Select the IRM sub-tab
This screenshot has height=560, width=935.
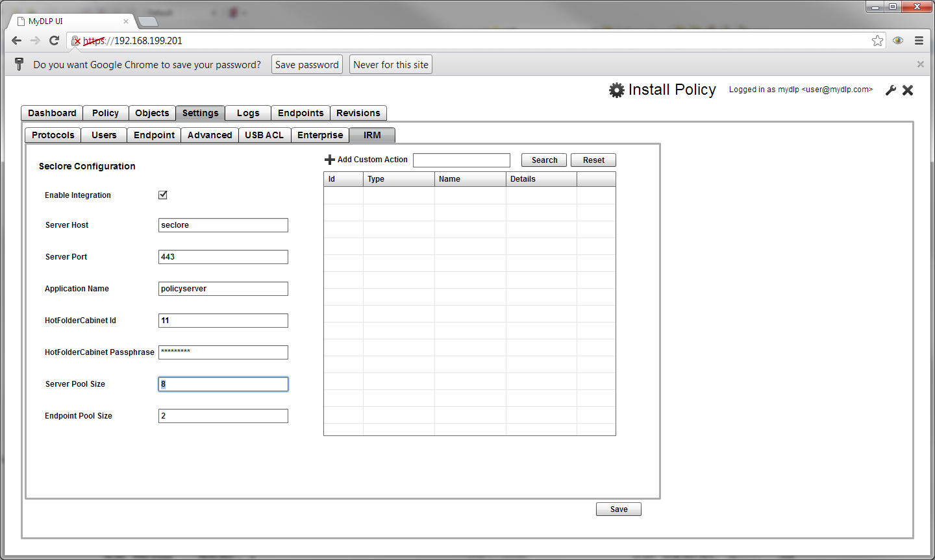coord(372,135)
